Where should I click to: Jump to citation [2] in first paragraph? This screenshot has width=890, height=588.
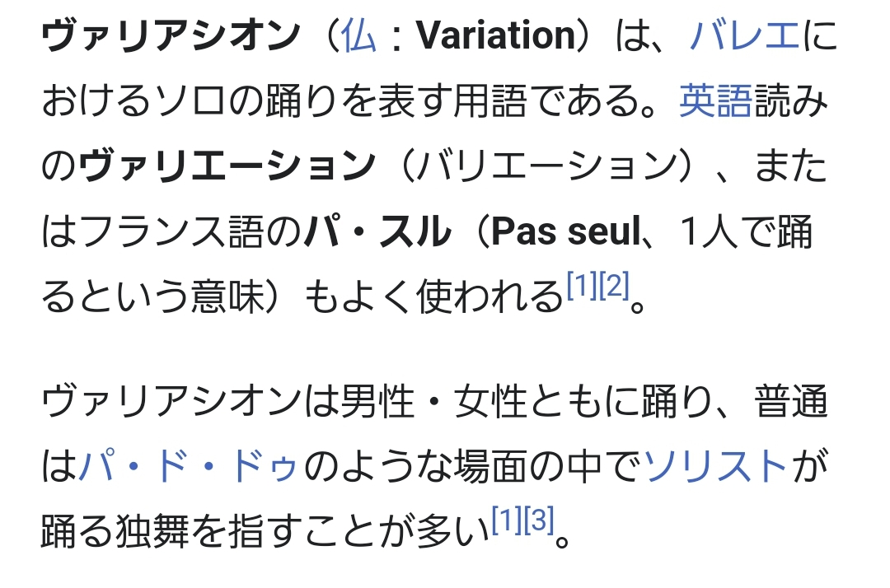(x=613, y=286)
